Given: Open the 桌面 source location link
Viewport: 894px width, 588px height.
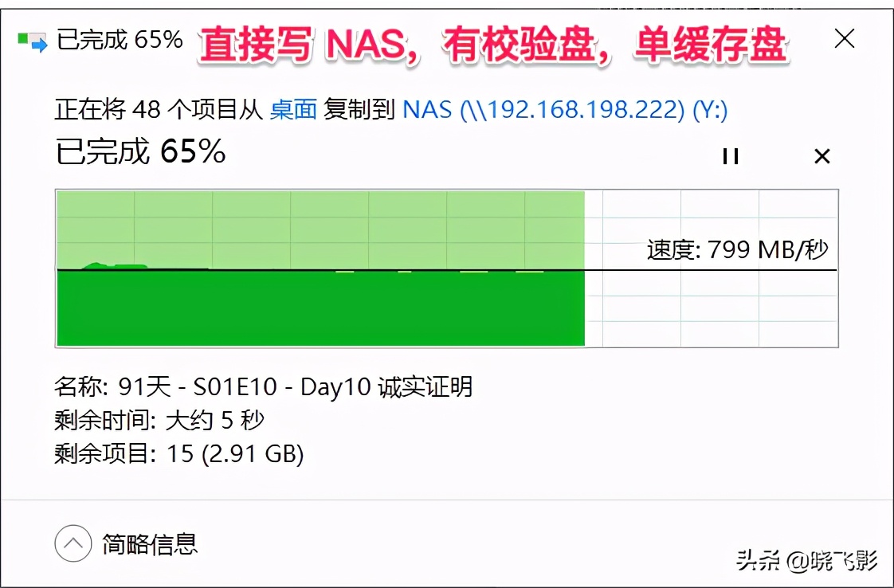Looking at the screenshot, I should (x=294, y=108).
